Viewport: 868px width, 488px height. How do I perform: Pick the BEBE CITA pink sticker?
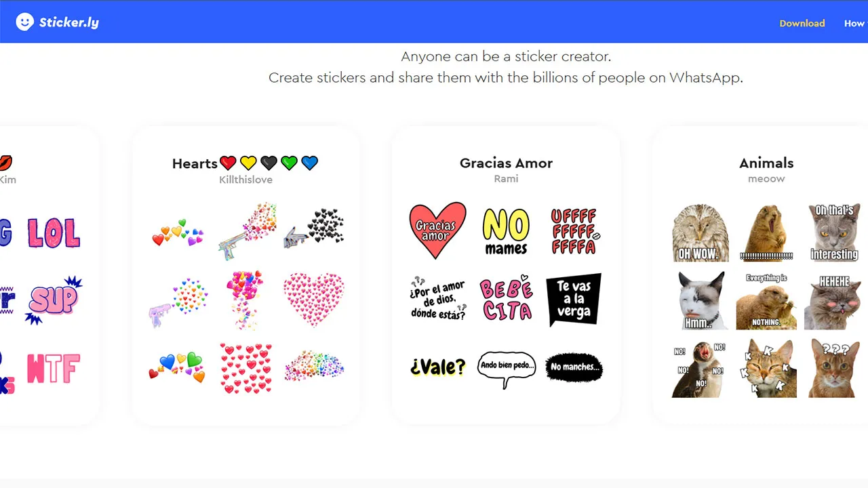(506, 300)
